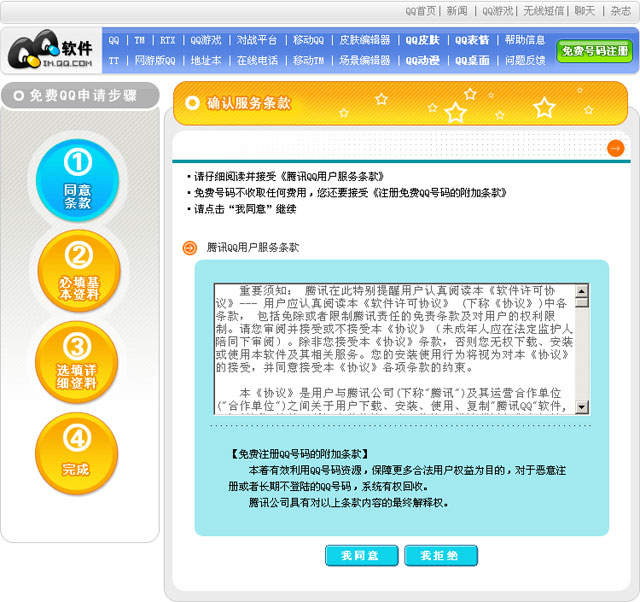This screenshot has height=602, width=640.
Task: Open 皮肤编辑器 in the nav bar
Action: [364, 40]
